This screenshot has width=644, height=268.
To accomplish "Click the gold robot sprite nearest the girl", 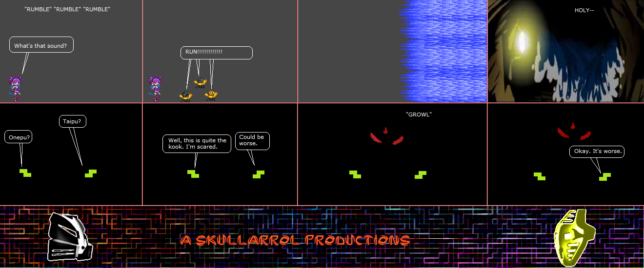I will pos(185,96).
